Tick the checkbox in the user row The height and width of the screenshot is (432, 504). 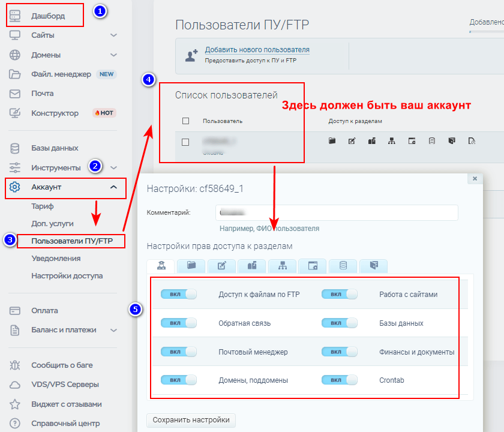[x=185, y=142]
